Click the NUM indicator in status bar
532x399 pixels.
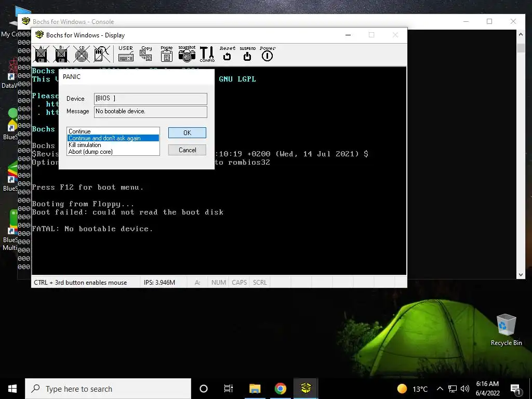pos(219,282)
